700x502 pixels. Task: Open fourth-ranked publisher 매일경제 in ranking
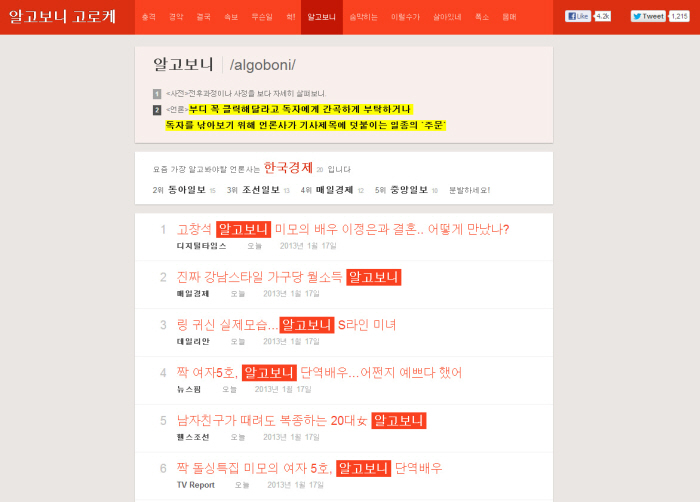coord(334,190)
